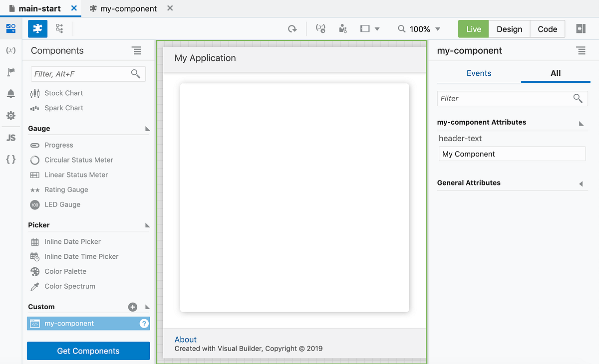Switch the editor to Design mode
The width and height of the screenshot is (599, 364).
point(509,28)
